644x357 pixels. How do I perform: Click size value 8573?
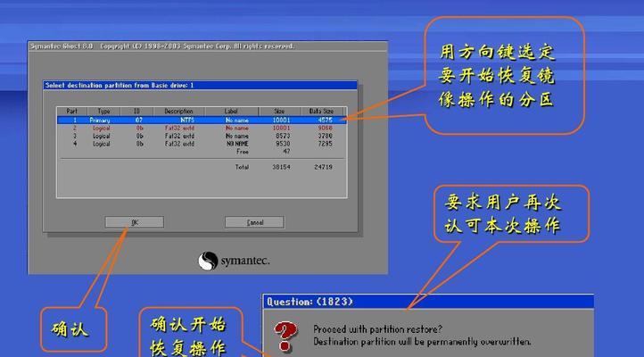(x=283, y=136)
